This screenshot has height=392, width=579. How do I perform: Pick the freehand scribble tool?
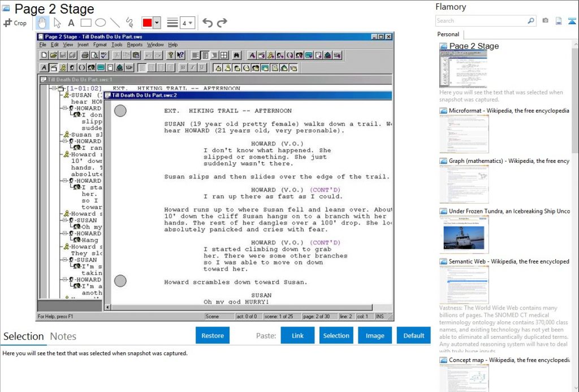(x=129, y=23)
